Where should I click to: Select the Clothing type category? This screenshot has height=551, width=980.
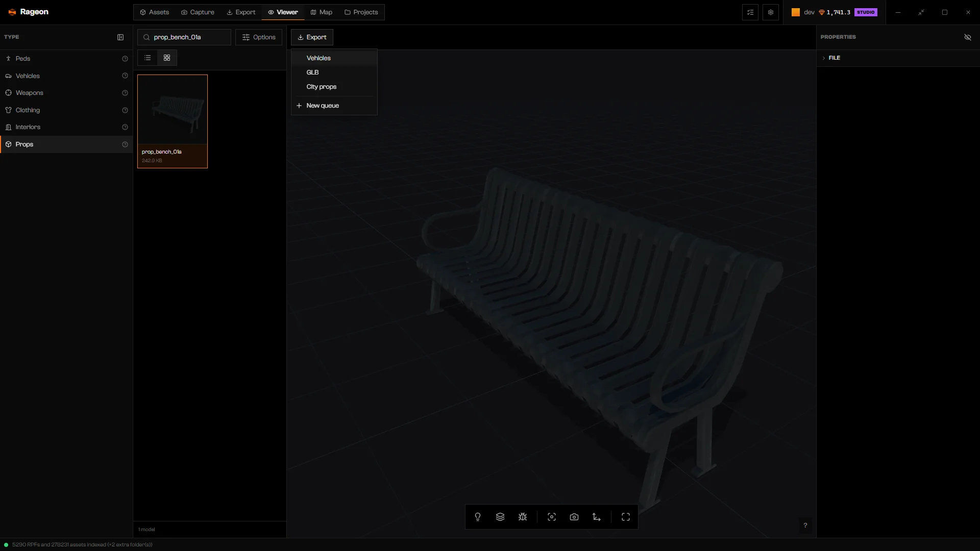pos(66,110)
